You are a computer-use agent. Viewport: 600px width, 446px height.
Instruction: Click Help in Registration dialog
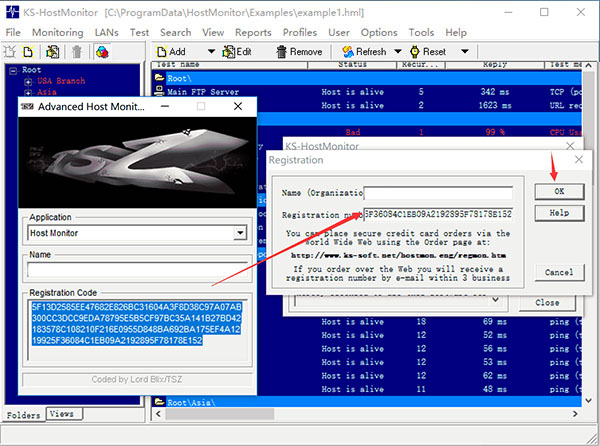pyautogui.click(x=559, y=213)
